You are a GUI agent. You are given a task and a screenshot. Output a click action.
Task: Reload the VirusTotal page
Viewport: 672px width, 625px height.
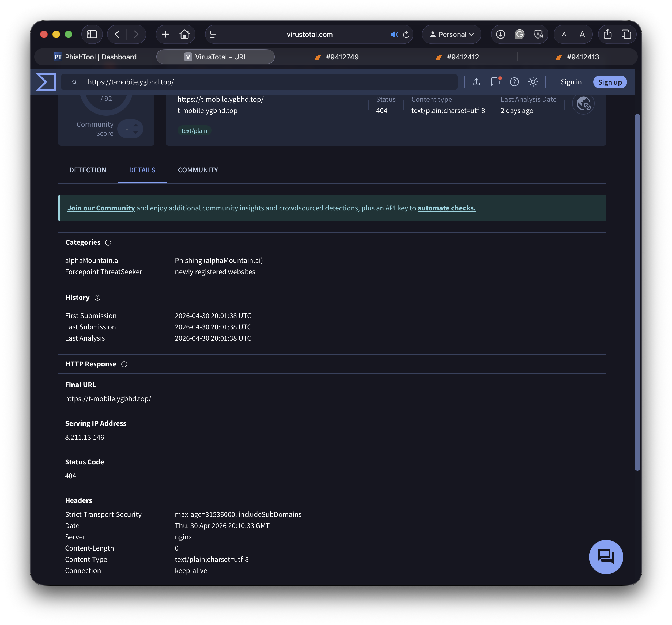[x=406, y=35]
